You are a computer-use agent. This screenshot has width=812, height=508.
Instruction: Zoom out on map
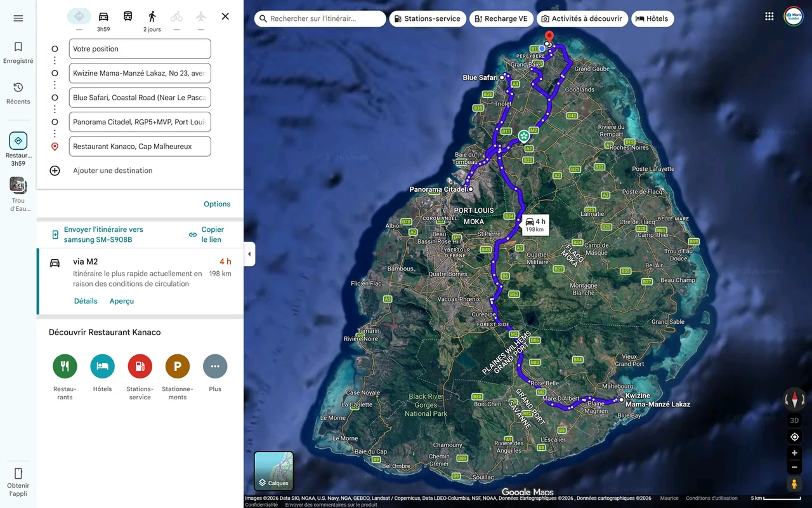(794, 467)
